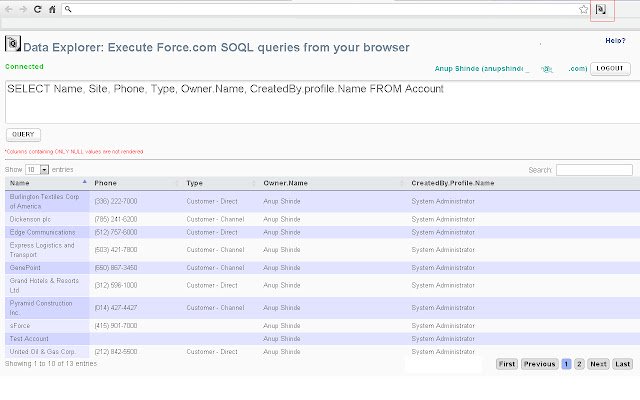Go to browser home icon

pyautogui.click(x=52, y=9)
